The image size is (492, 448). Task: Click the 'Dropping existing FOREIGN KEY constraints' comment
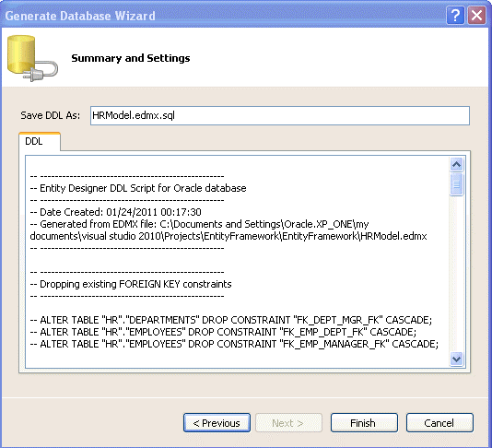click(x=131, y=284)
